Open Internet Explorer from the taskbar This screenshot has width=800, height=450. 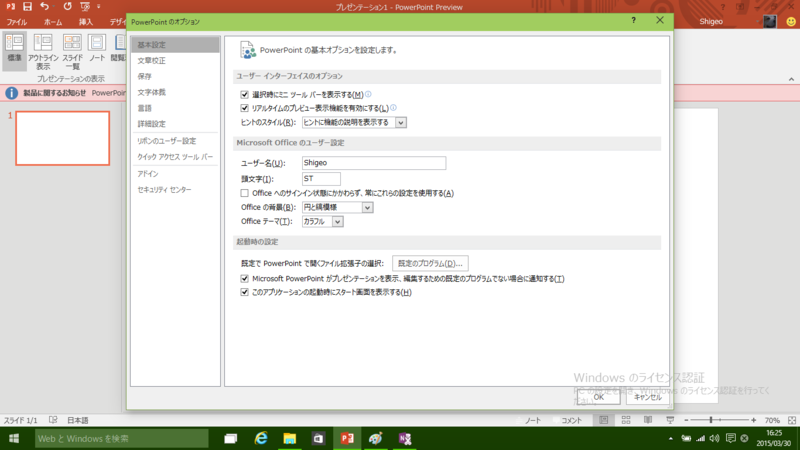pos(261,438)
